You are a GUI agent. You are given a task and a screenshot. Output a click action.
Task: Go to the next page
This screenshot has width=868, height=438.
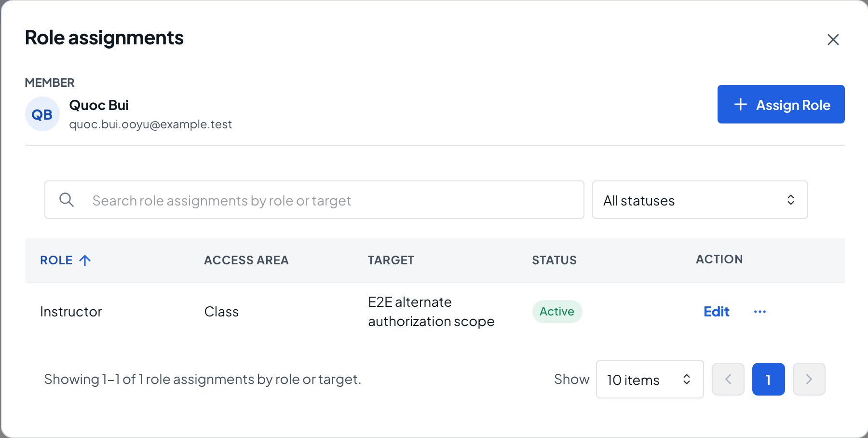pyautogui.click(x=809, y=379)
